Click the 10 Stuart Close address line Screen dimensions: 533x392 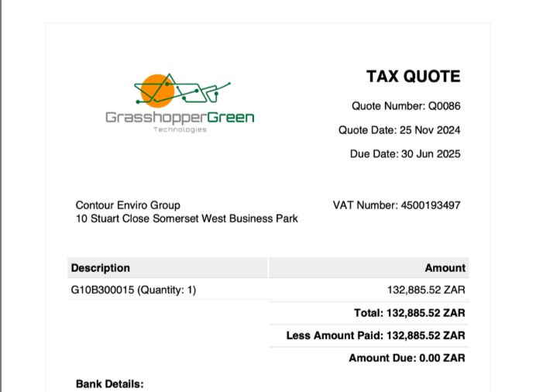(x=186, y=218)
